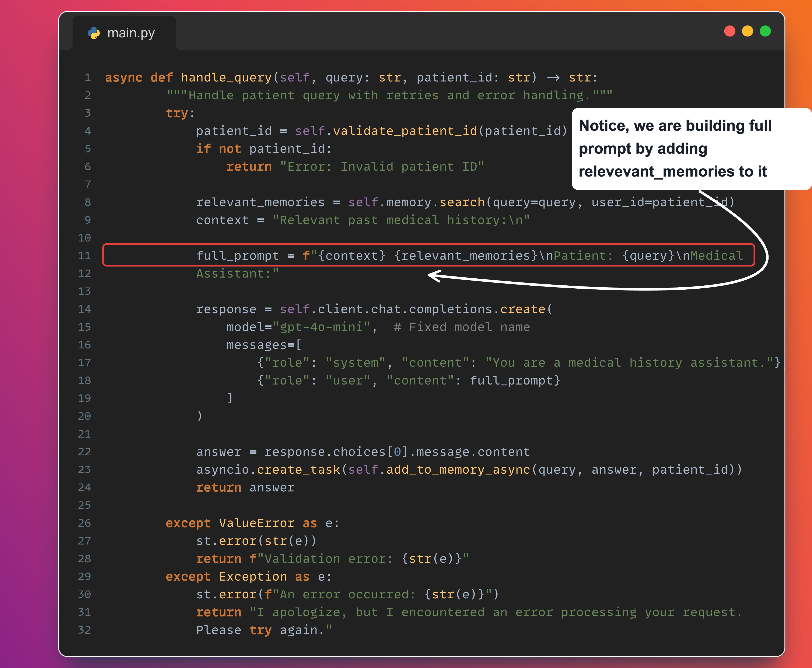Click the 'async' keyword on line 1
This screenshot has width=812, height=668.
tap(123, 78)
